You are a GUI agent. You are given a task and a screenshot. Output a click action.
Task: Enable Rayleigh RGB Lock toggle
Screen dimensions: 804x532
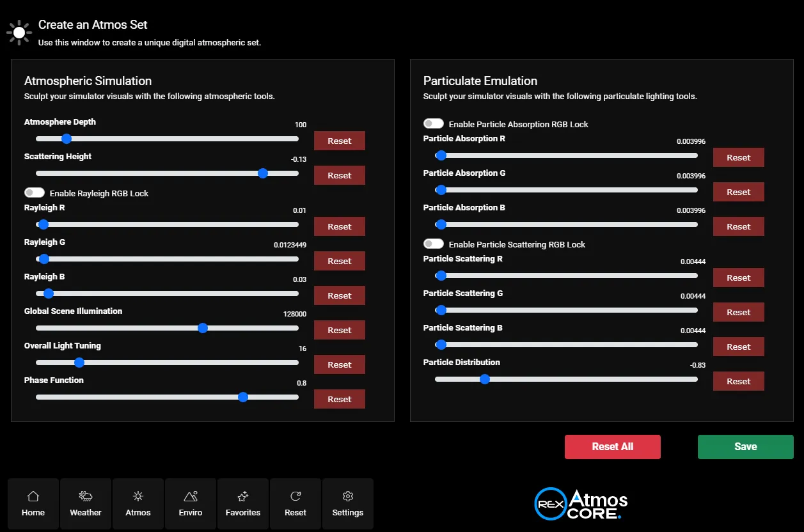point(35,192)
